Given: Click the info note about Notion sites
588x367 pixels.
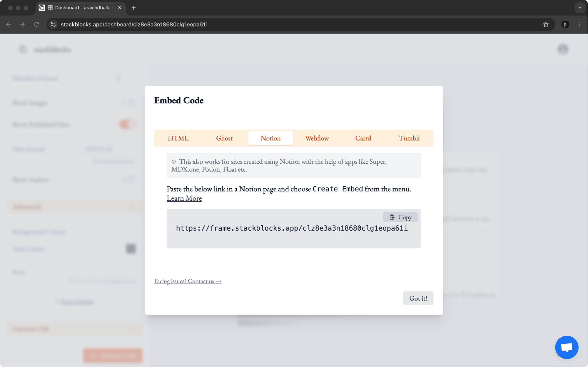Looking at the screenshot, I should (x=294, y=165).
